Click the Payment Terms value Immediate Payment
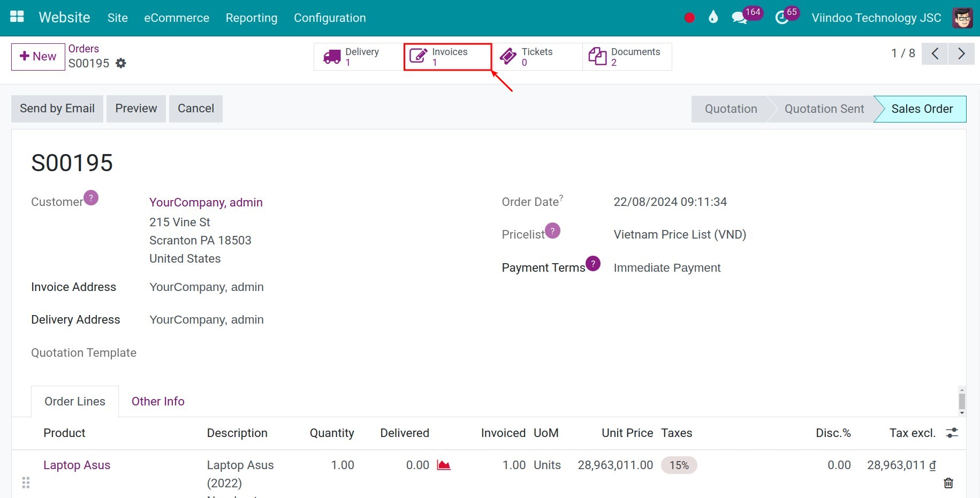This screenshot has height=498, width=980. click(x=667, y=267)
